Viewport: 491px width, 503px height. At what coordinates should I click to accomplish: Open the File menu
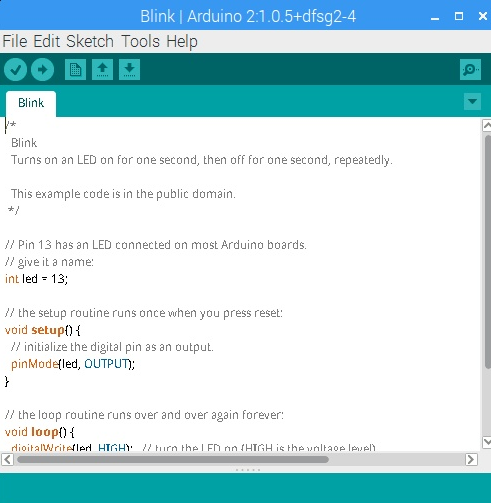coord(15,41)
